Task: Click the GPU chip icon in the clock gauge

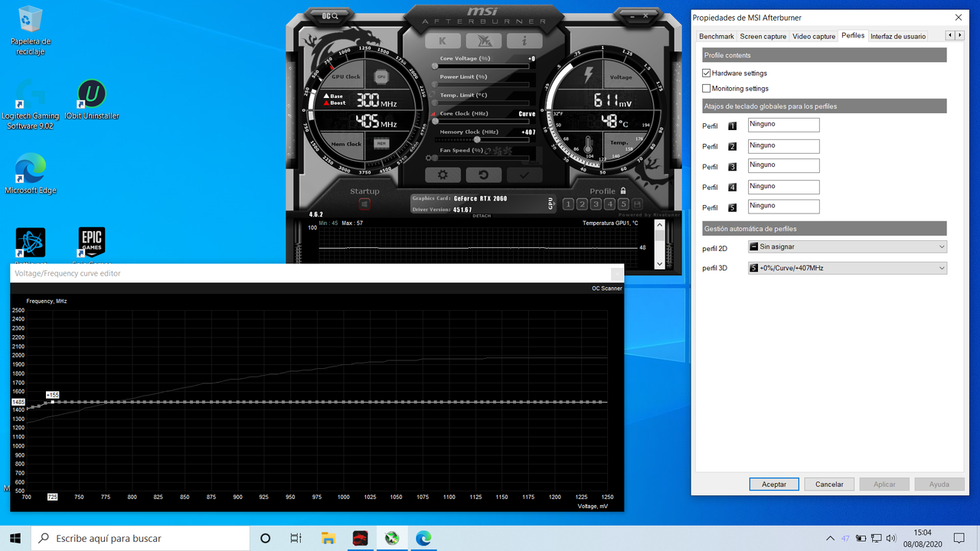Action: (381, 77)
